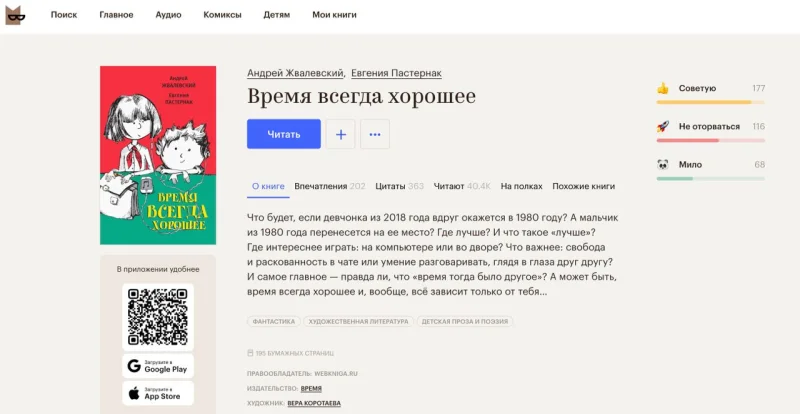
Task: Open the Комиксы section
Action: coord(222,15)
